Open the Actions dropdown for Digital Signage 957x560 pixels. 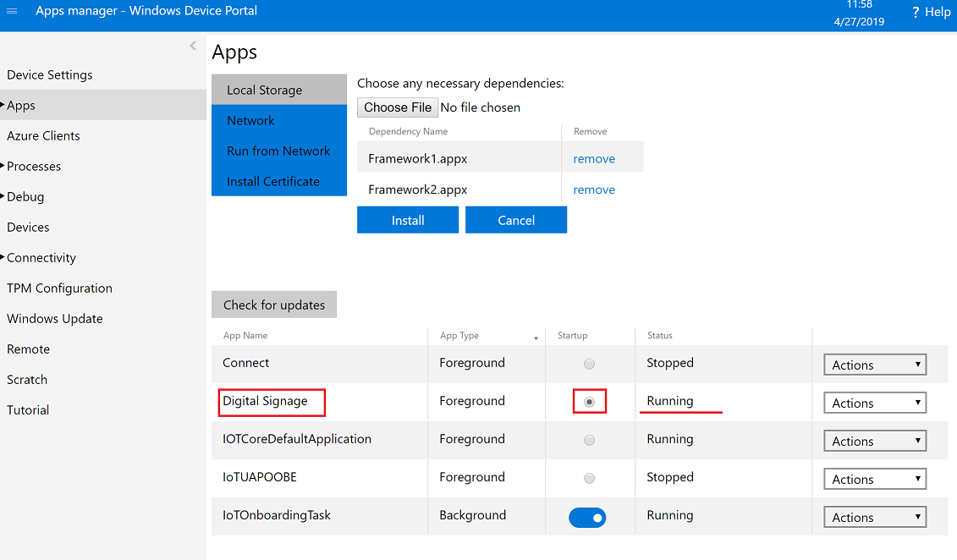point(874,403)
